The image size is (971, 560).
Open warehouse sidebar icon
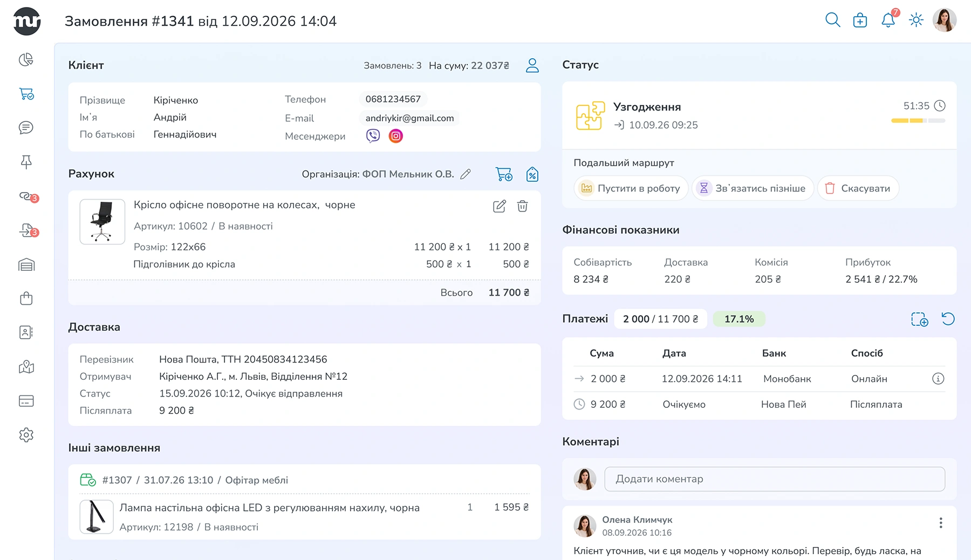[x=26, y=264]
